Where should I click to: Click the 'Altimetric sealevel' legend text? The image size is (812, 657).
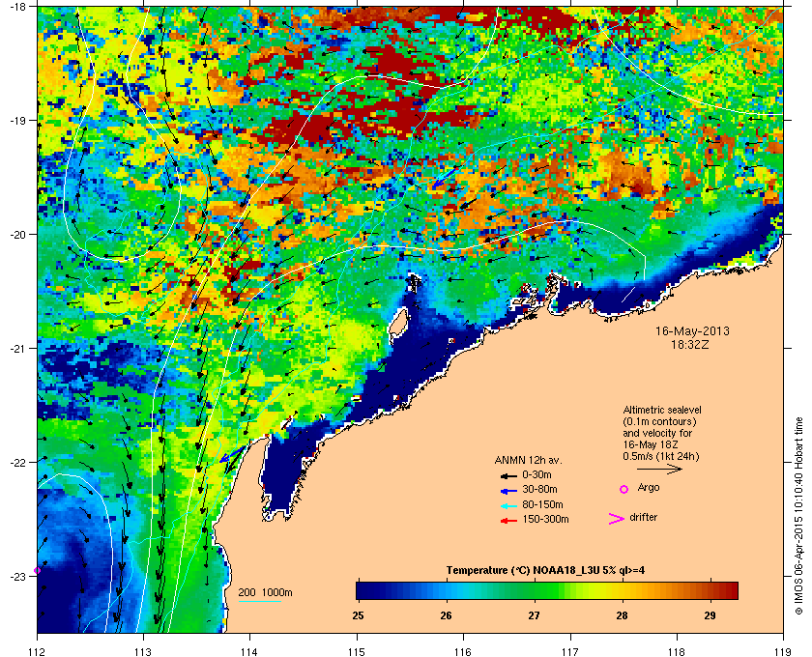[x=662, y=410]
